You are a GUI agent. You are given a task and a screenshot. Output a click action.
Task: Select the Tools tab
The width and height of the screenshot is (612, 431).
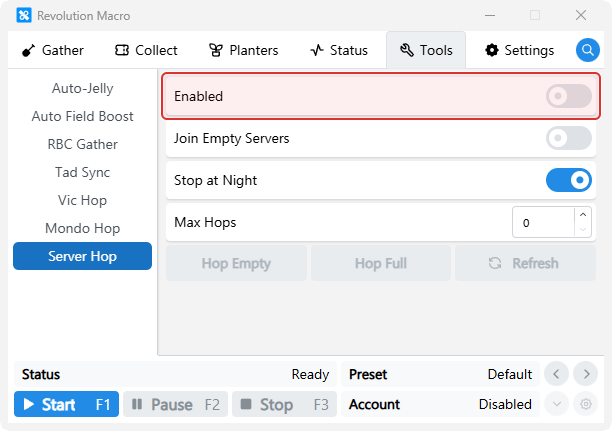click(426, 50)
